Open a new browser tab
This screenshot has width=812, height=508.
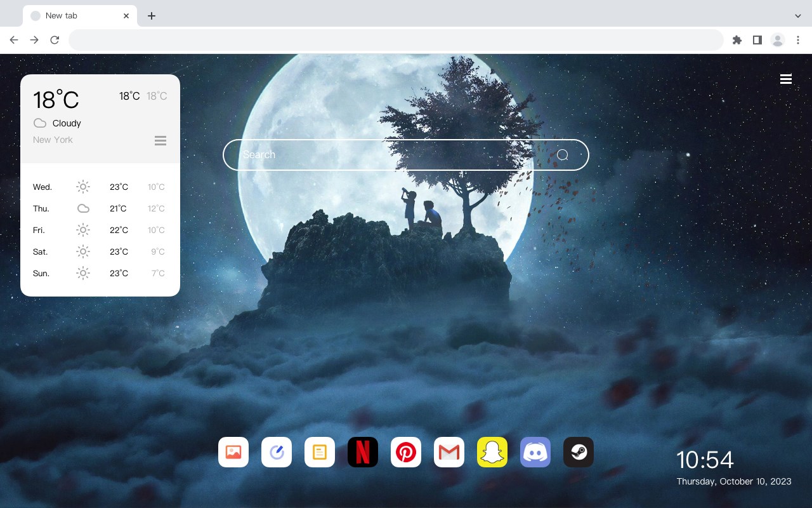click(151, 16)
